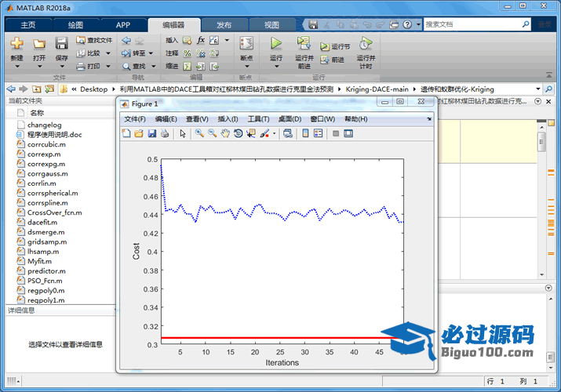
Task: Select the Pan hand tool in Figure 1
Action: (x=225, y=133)
